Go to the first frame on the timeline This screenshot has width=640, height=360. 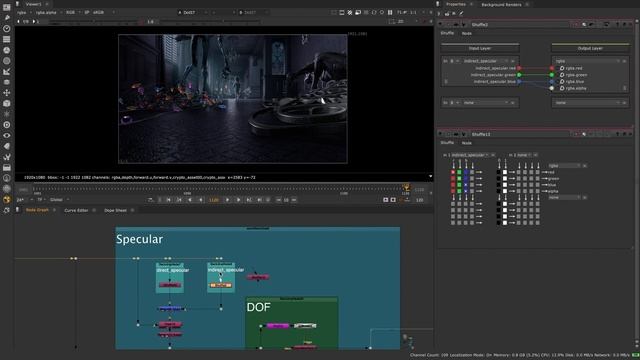[169, 200]
